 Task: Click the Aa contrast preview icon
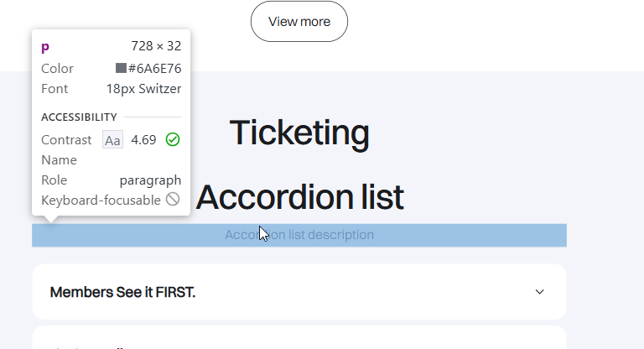click(112, 140)
